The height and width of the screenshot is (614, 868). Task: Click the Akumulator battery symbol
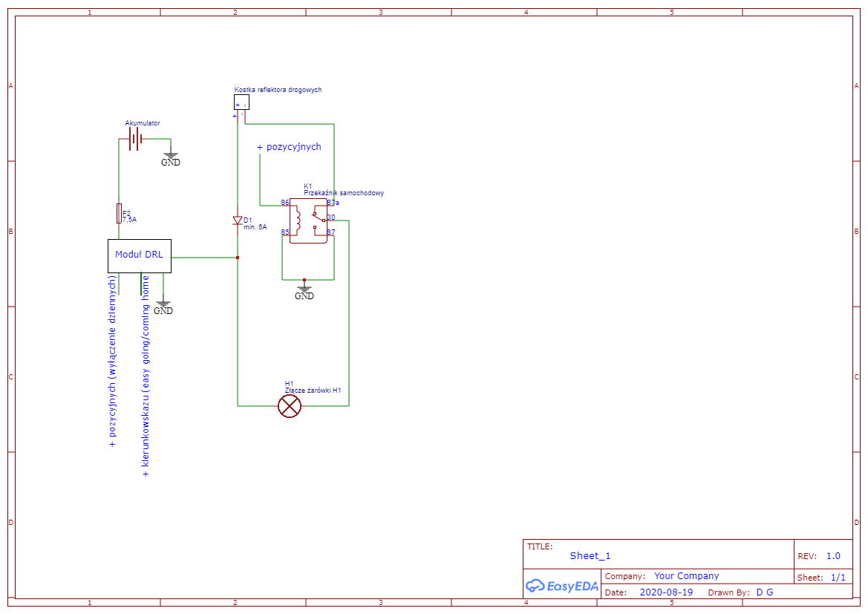(x=134, y=138)
